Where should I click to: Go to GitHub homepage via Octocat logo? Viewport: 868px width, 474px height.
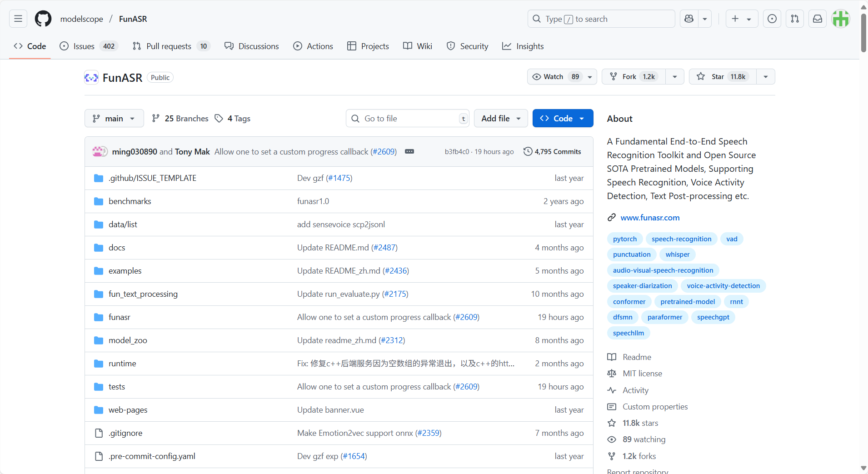(x=43, y=19)
